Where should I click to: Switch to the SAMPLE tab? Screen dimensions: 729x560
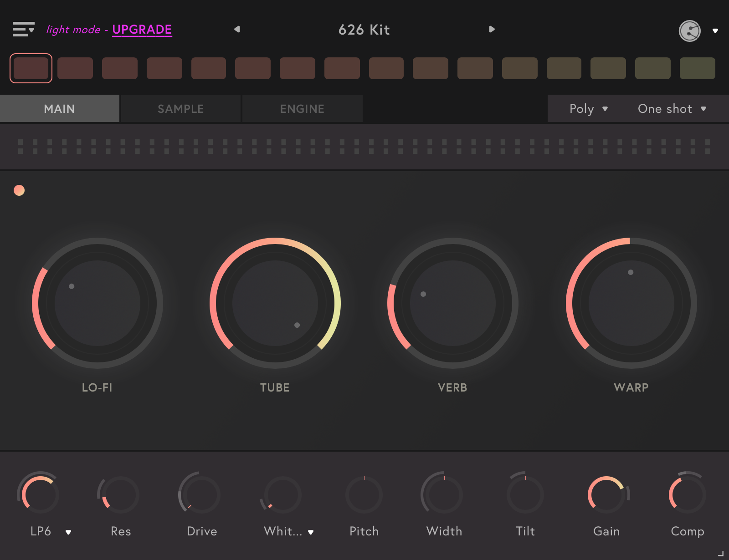pos(180,109)
